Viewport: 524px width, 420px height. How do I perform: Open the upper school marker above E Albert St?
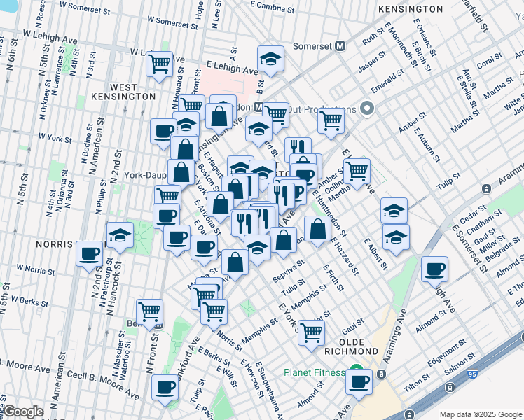coord(394,211)
